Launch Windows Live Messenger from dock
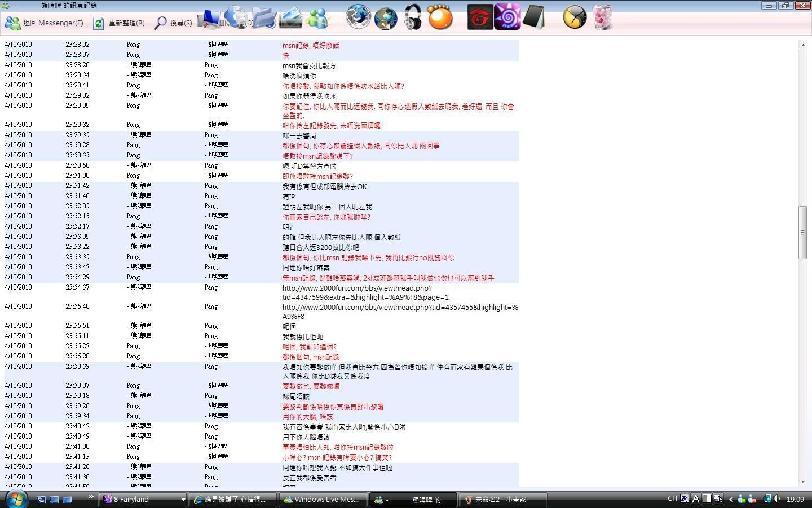 pos(317,18)
